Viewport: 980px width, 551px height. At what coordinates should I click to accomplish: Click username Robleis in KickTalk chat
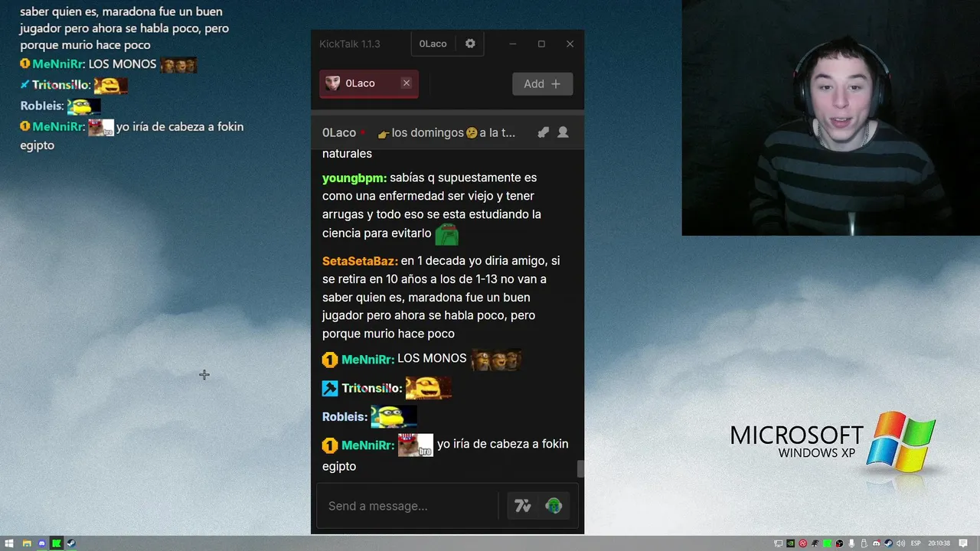pyautogui.click(x=345, y=416)
